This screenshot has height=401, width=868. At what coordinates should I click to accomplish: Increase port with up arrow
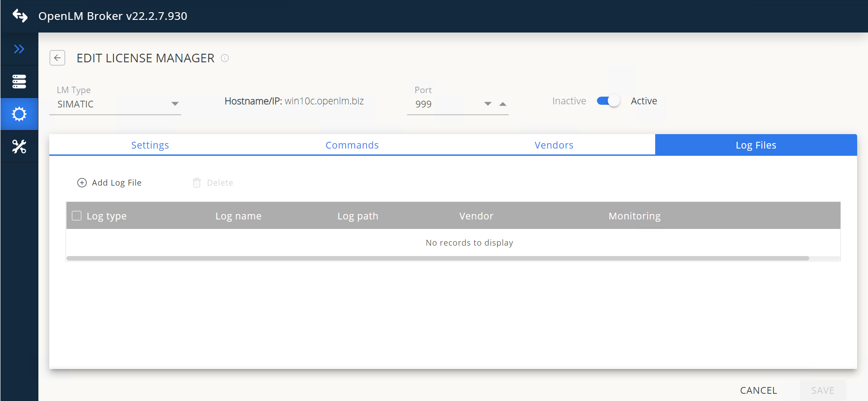pos(503,104)
